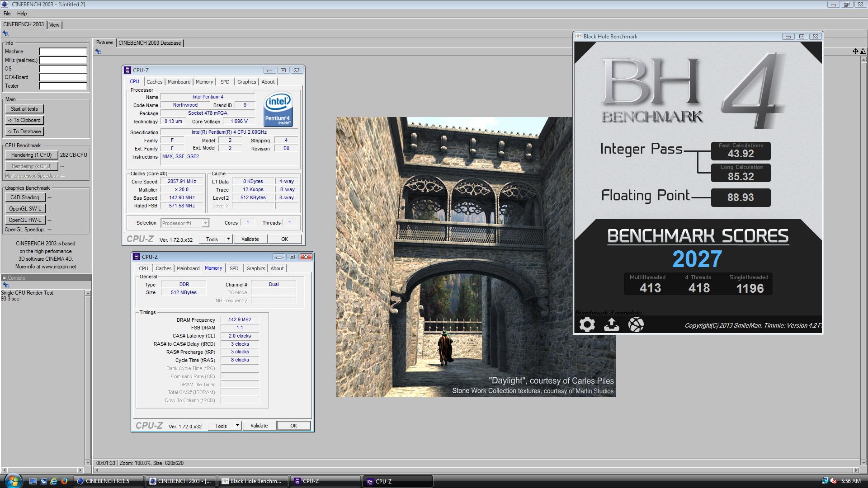The width and height of the screenshot is (868, 488).
Task: Open Graphics tab in lower CPU-Z window
Action: point(255,268)
